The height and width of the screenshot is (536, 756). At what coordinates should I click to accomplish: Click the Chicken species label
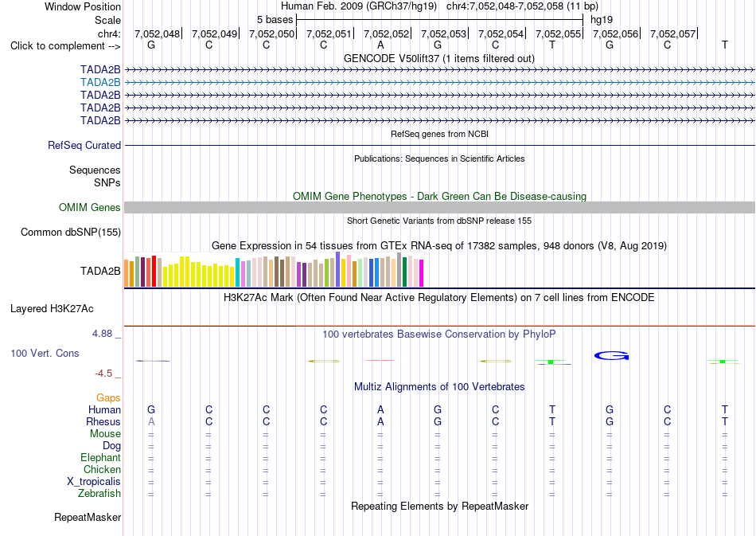[102, 469]
